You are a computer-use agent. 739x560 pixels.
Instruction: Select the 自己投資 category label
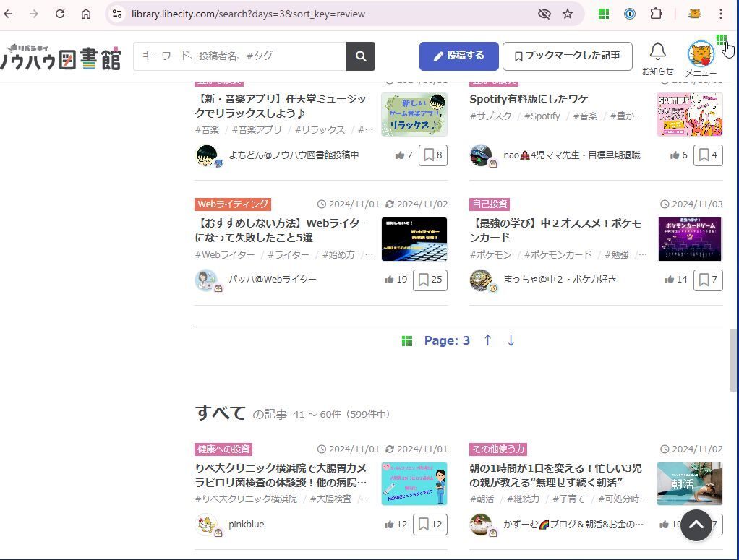(490, 204)
